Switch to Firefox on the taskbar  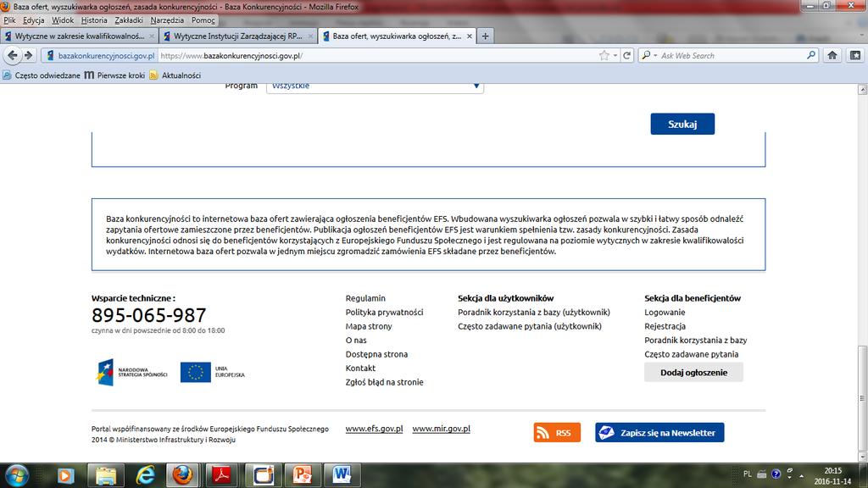[182, 475]
